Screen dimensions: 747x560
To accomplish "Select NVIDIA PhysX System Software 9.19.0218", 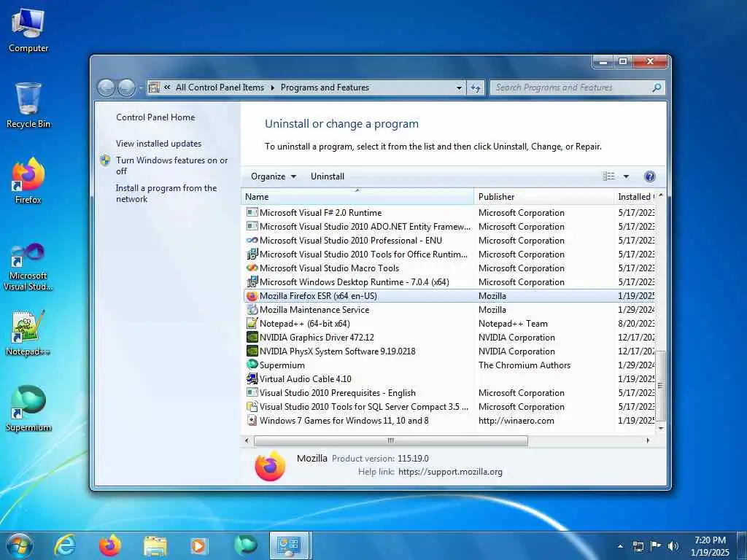I will (x=449, y=351).
